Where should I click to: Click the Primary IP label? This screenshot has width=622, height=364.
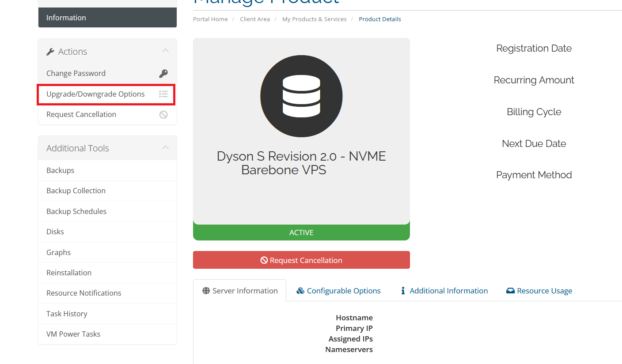[354, 328]
